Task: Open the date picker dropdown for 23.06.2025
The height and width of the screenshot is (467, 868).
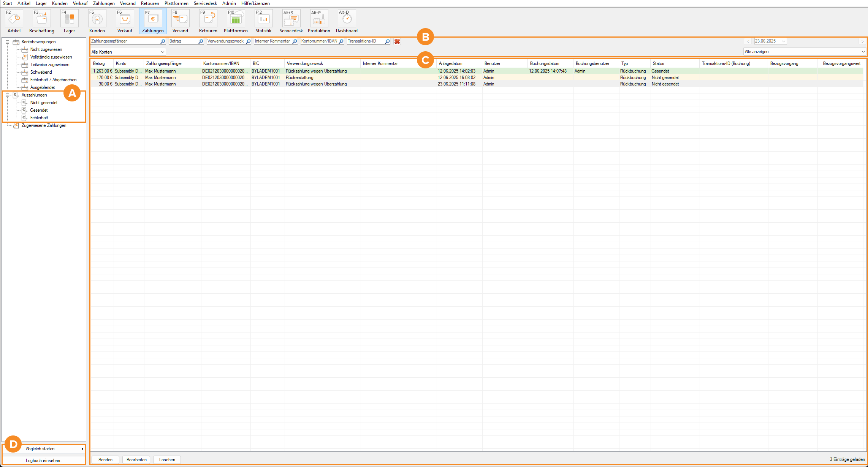Action: click(x=783, y=41)
